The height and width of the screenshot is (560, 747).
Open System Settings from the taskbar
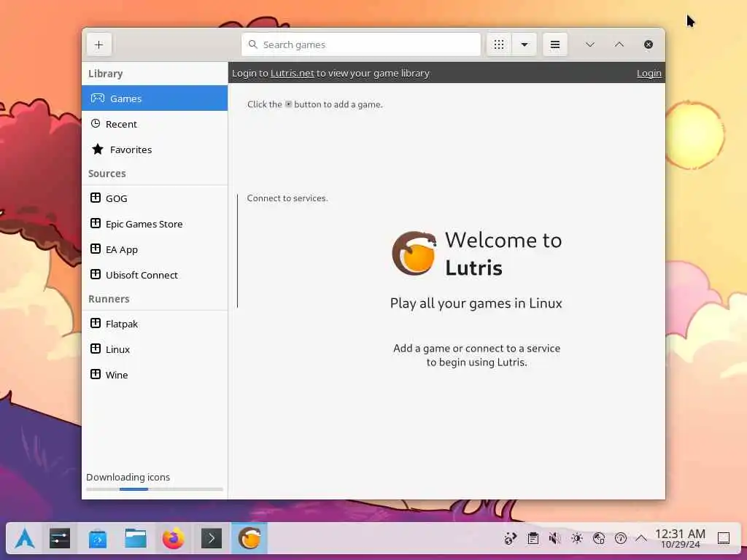coord(60,539)
